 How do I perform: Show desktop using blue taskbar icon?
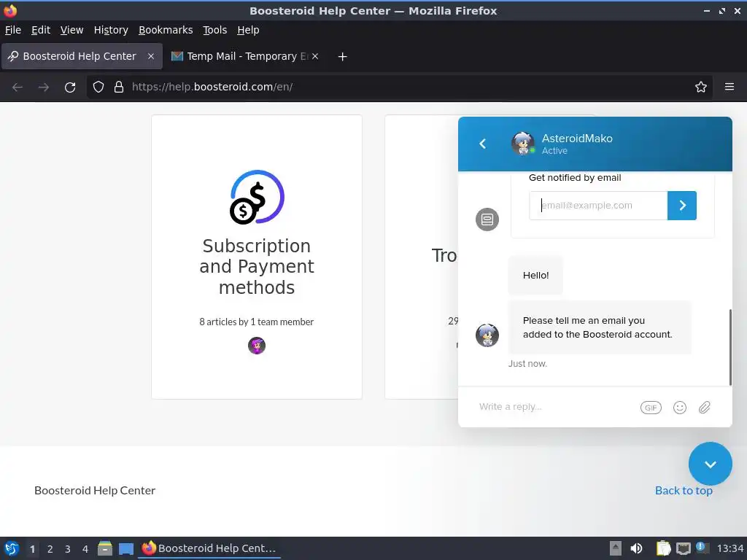point(125,548)
